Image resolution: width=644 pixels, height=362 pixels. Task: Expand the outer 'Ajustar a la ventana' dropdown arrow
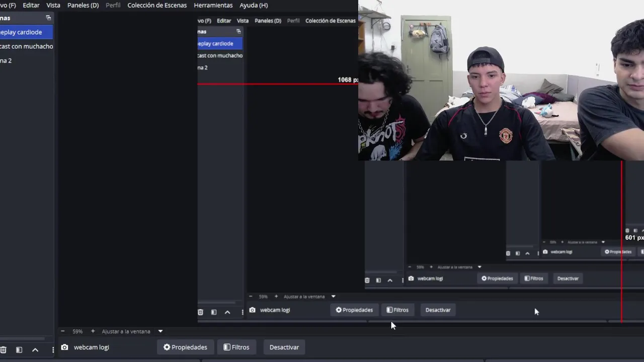click(160, 331)
